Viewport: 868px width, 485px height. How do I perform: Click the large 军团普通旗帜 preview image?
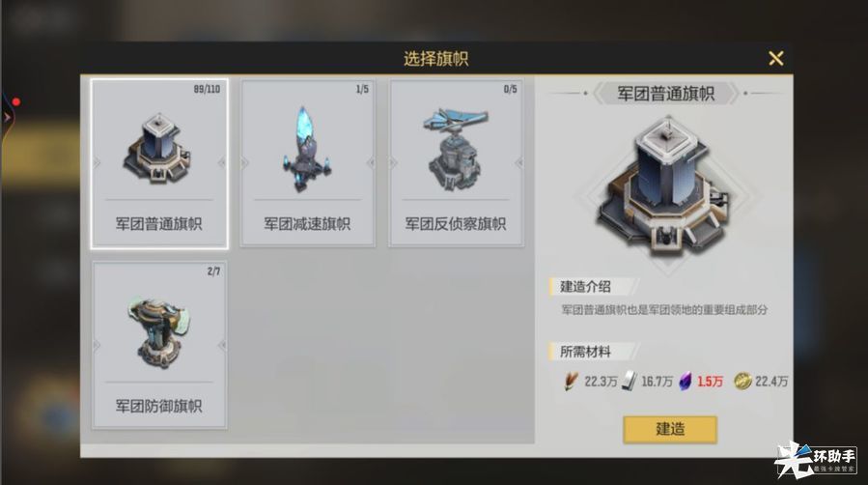coord(667,186)
